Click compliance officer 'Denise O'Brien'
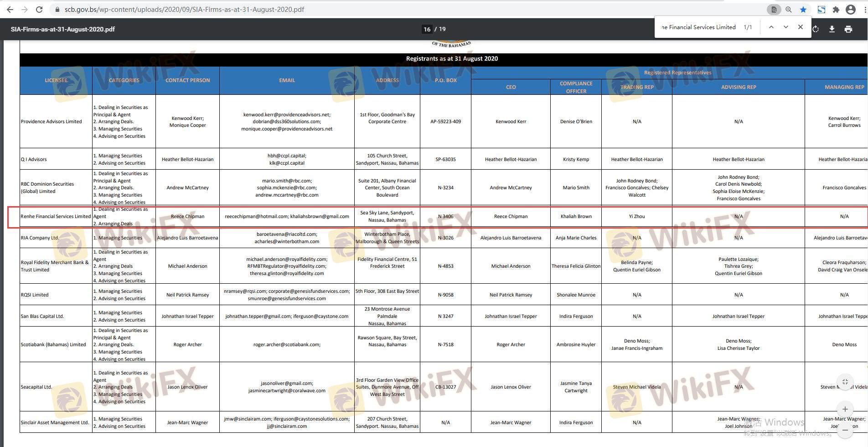This screenshot has height=447, width=868. point(576,121)
